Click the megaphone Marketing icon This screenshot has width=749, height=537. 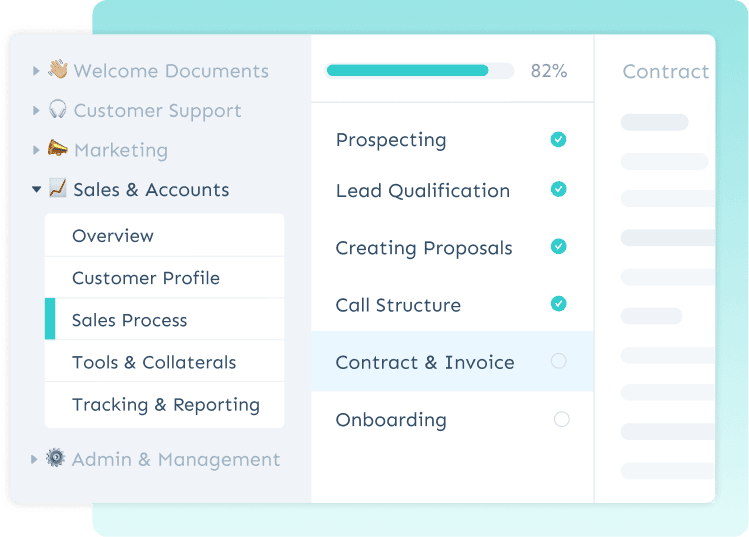pyautogui.click(x=58, y=149)
